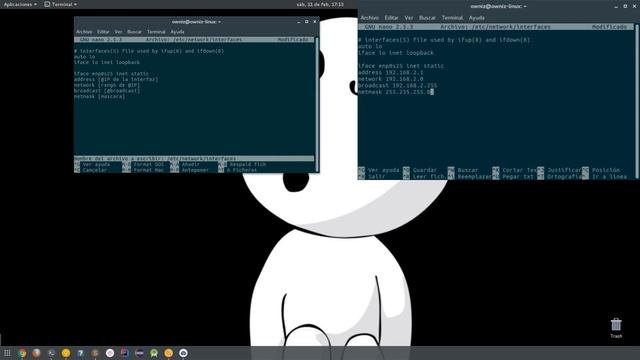Click 'netmask 255.255.255.0' line in right terminal
The width and height of the screenshot is (640, 360).
(x=394, y=92)
